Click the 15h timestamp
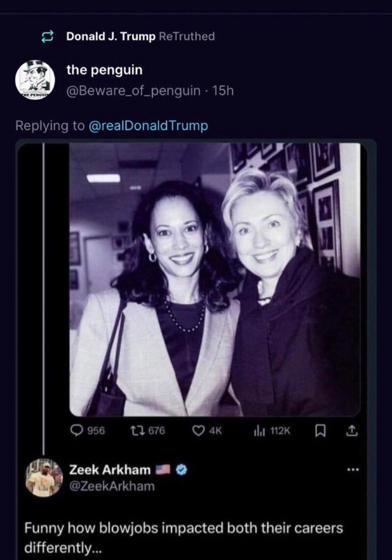 (x=223, y=90)
